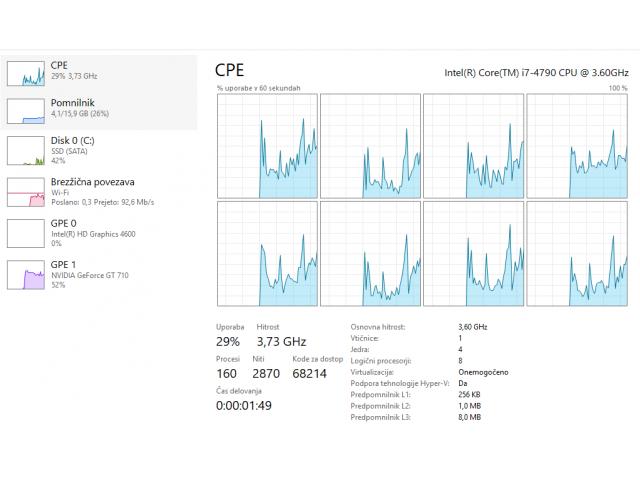Select GPE 1 NVIDIA GeForce GT 710 entry
The image size is (640, 480).
pos(89,274)
